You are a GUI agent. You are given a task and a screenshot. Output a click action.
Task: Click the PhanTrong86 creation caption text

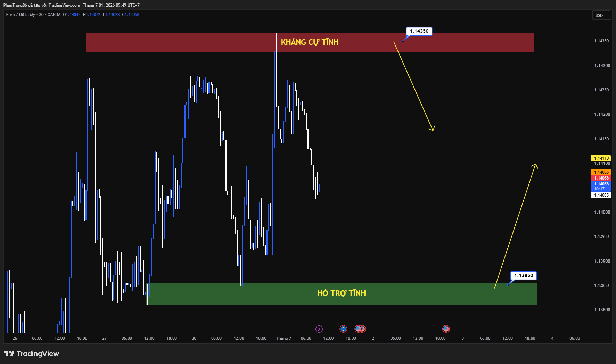point(72,5)
